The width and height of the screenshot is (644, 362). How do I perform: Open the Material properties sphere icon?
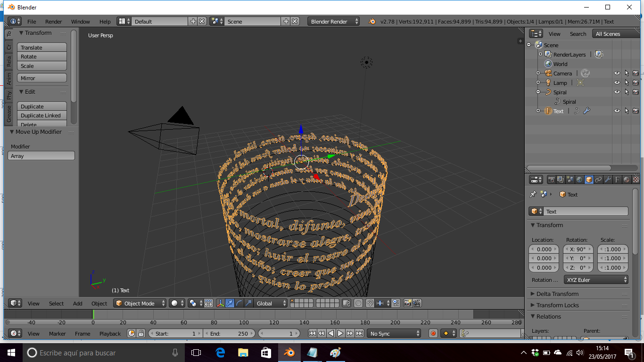coord(627,180)
